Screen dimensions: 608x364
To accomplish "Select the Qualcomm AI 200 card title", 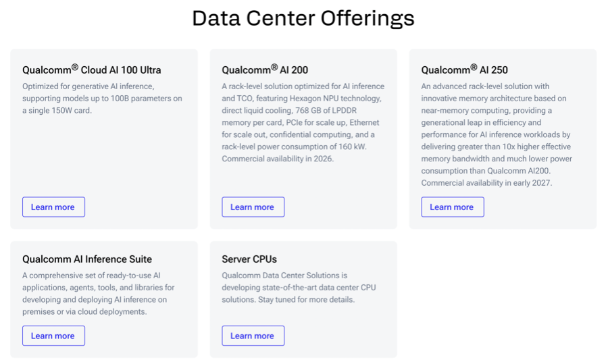I will point(265,70).
